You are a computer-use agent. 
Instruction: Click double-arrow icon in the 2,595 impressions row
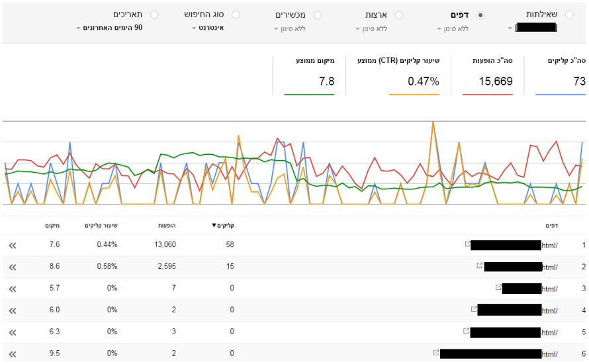point(13,267)
